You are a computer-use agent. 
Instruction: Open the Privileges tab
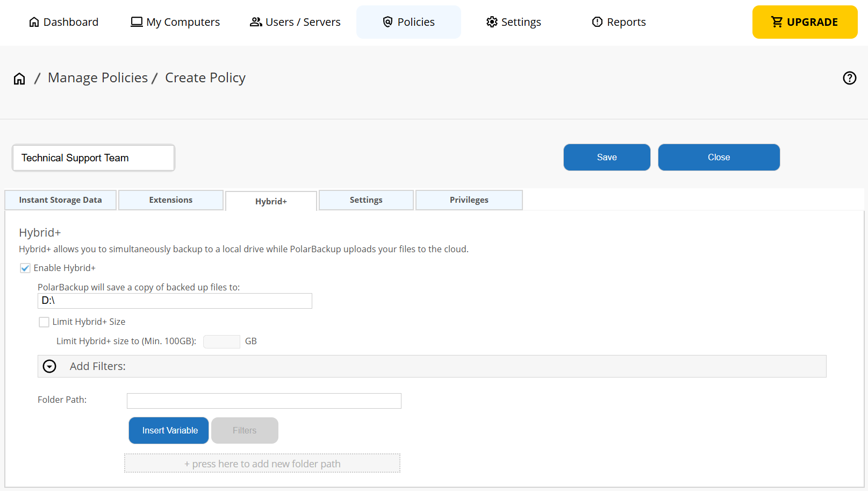[x=469, y=200]
